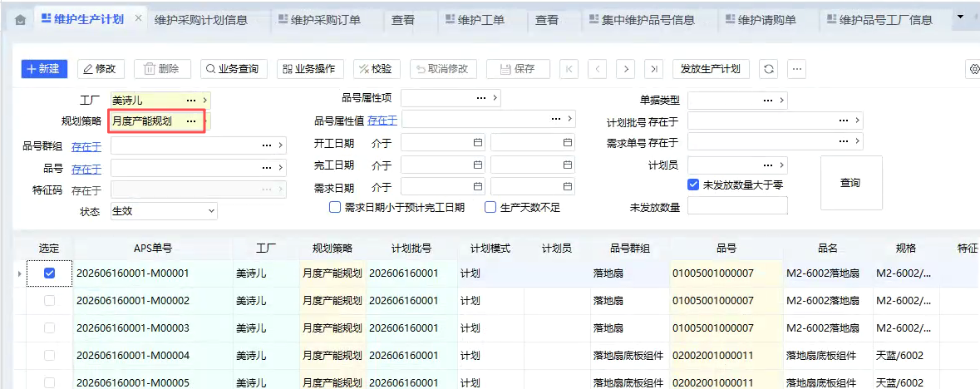This screenshot has width=980, height=389.
Task: Open the 品号属性值 lookup ellipsis
Action: [x=555, y=118]
